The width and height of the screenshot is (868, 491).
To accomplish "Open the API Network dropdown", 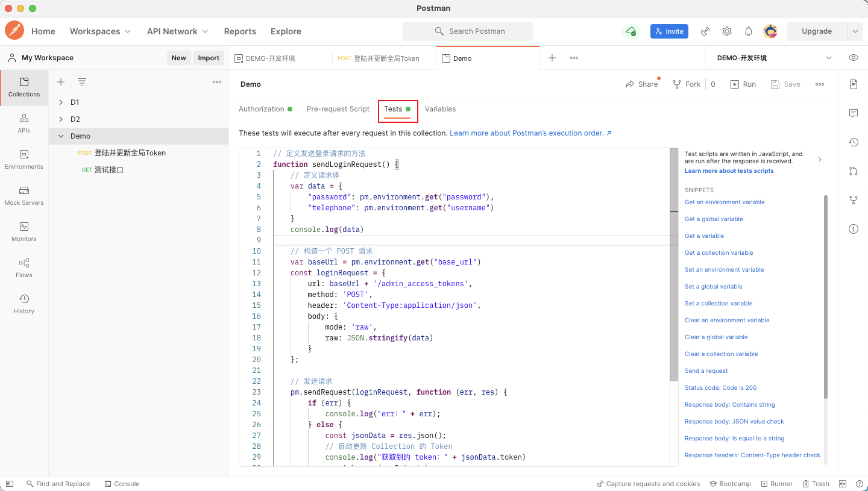I will click(177, 31).
